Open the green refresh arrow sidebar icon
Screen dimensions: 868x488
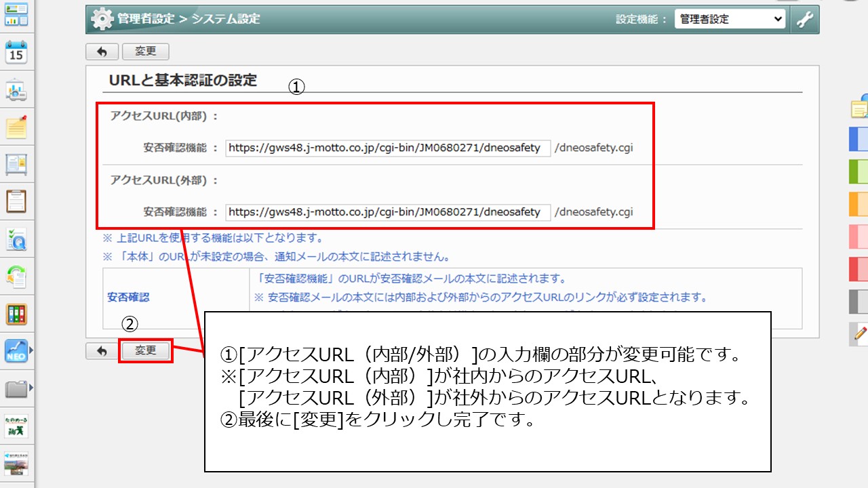click(16, 277)
